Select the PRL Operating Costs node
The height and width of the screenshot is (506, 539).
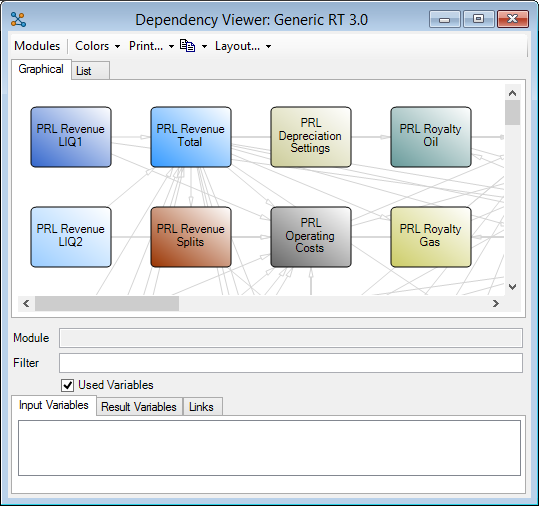point(311,237)
